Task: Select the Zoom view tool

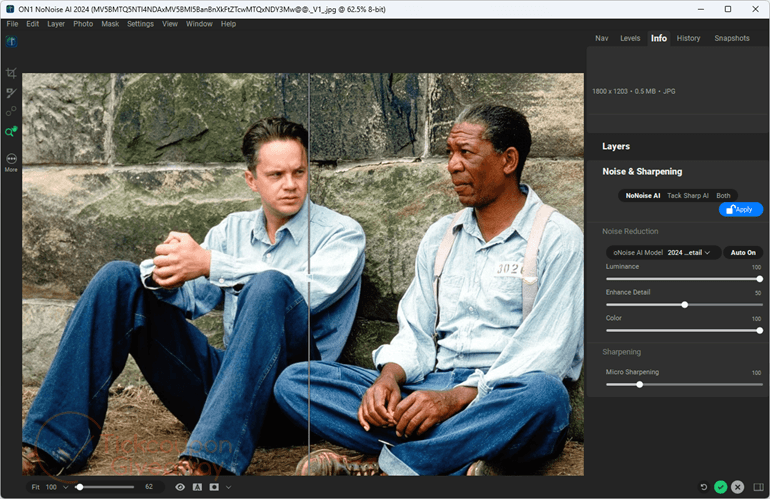Action: pos(11,132)
